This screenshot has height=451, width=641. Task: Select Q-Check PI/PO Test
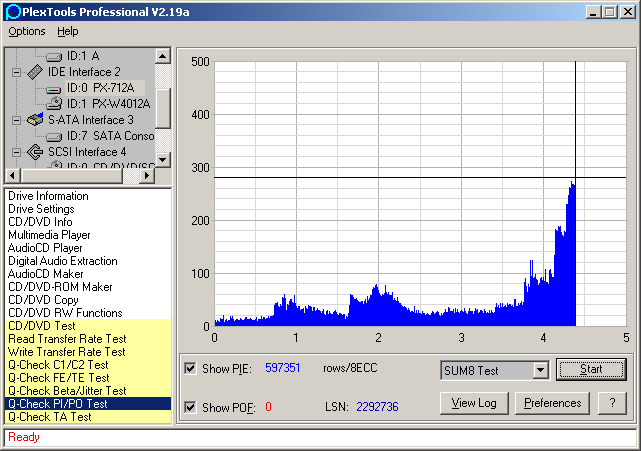tap(87, 404)
